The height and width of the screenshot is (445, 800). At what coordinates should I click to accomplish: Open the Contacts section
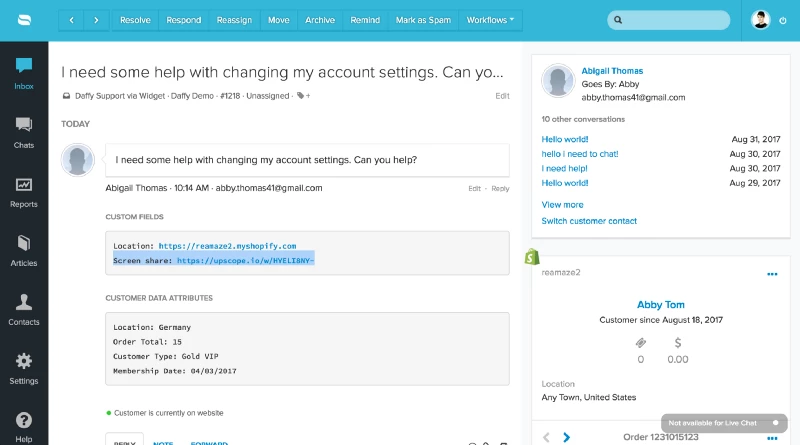24,309
